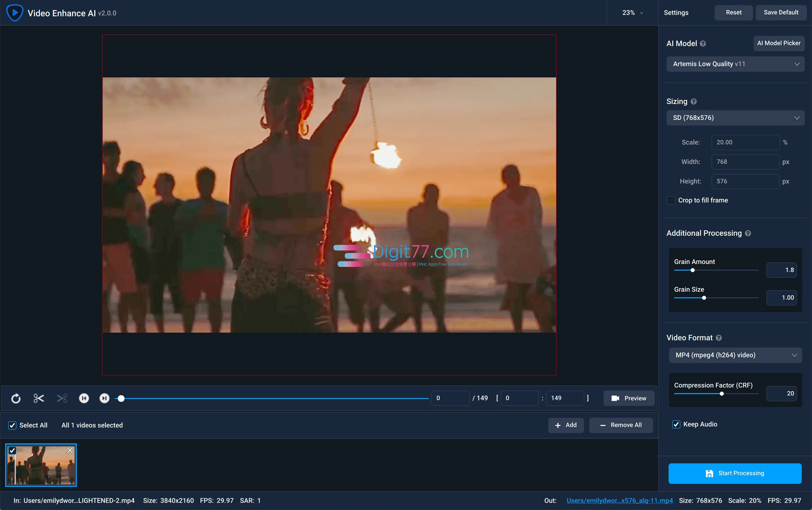Image resolution: width=812 pixels, height=510 pixels.
Task: Select the video thumbnail in queue
Action: (x=41, y=465)
